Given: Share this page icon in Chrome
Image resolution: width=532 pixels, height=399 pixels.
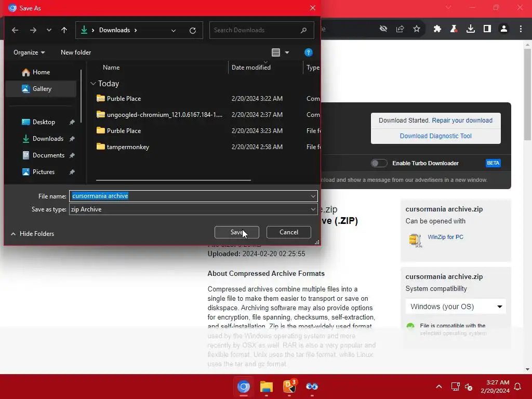Looking at the screenshot, I should point(400,29).
